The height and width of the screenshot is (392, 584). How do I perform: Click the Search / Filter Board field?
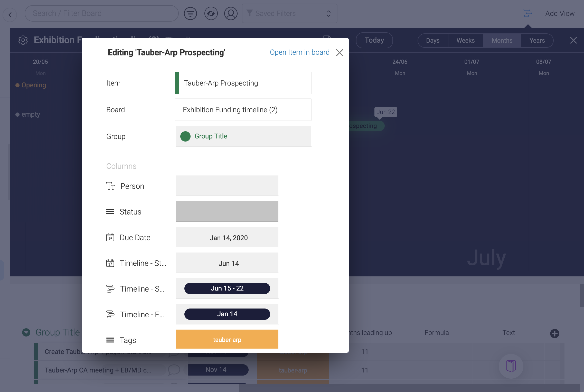(101, 13)
